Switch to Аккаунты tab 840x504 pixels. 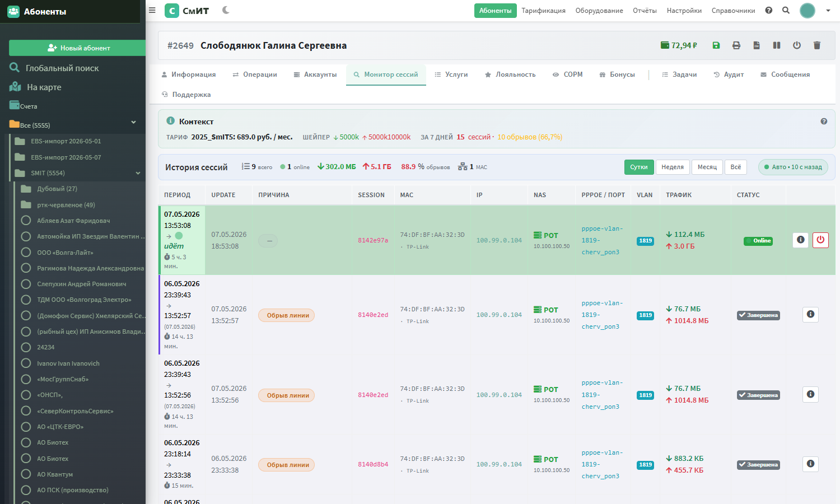(315, 74)
